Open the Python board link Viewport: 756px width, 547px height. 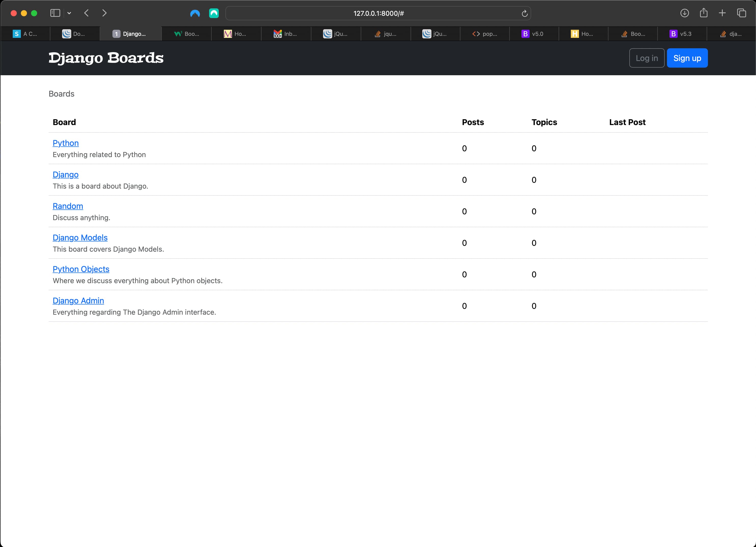[x=66, y=143]
